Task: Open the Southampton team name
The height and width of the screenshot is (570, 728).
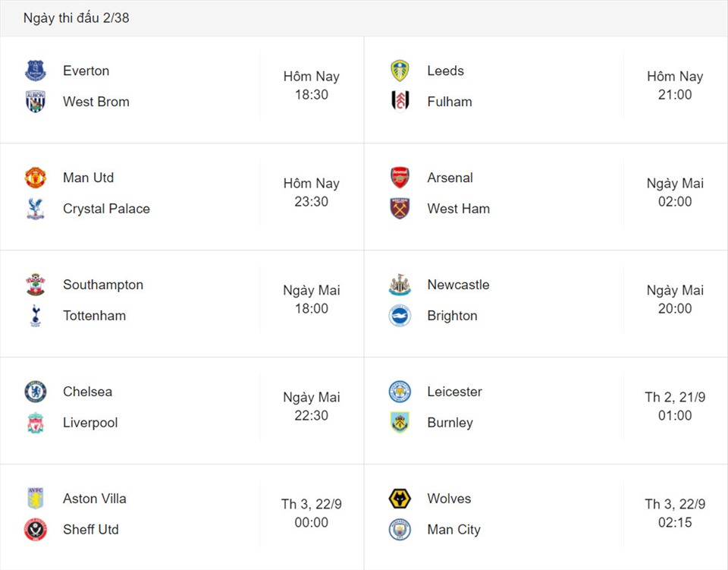Action: pos(103,285)
